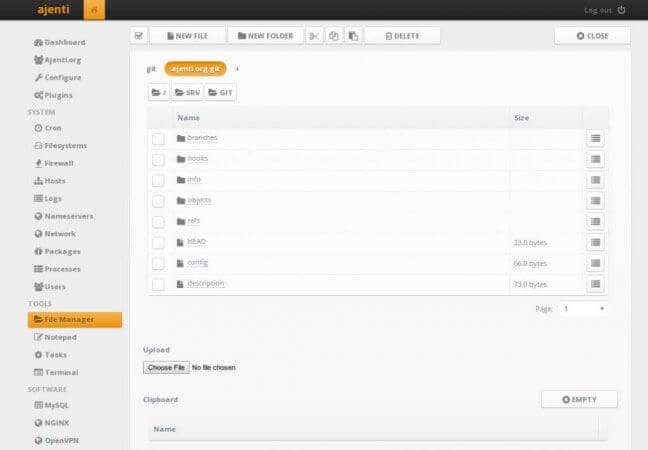This screenshot has width=648, height=450.
Task: Tick the checkbox for config file
Action: point(158,263)
